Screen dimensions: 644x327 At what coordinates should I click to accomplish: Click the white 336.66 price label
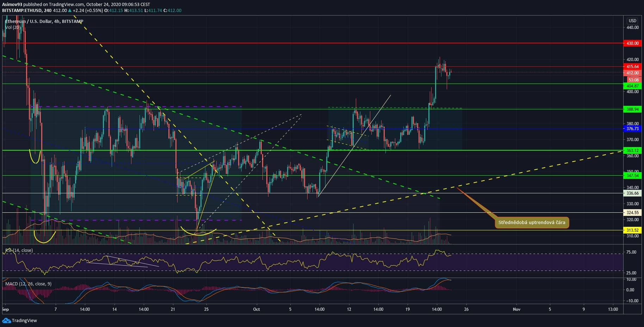pyautogui.click(x=632, y=193)
